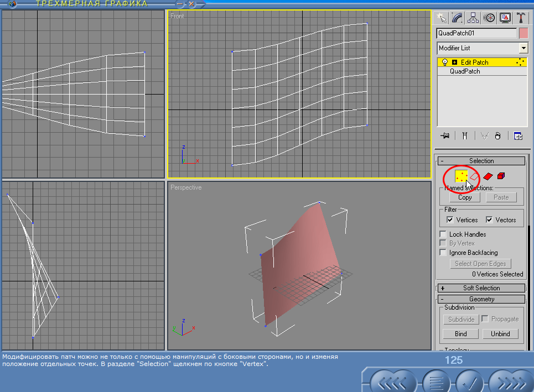Toggle Show End Result icon

[464, 136]
